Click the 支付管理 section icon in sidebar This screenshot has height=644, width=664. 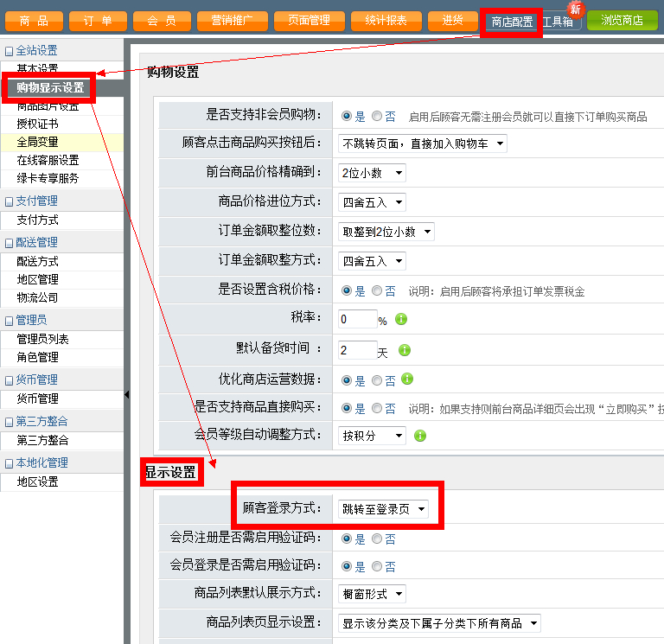pyautogui.click(x=10, y=201)
